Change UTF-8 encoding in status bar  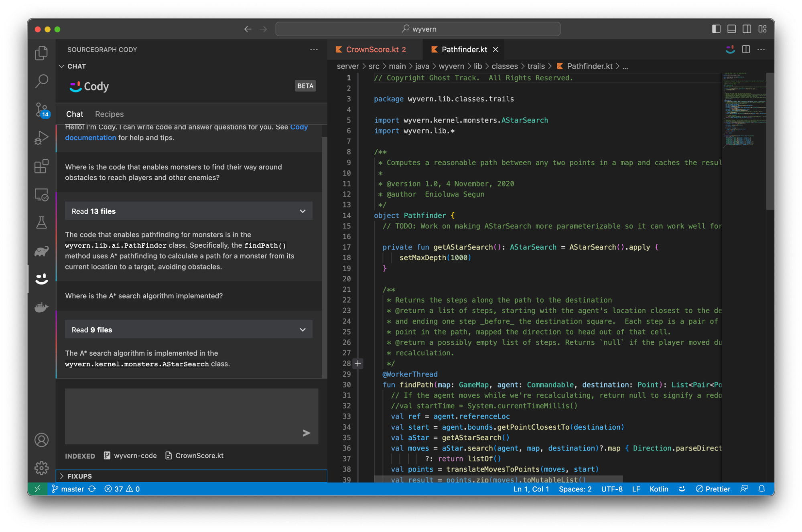click(611, 489)
